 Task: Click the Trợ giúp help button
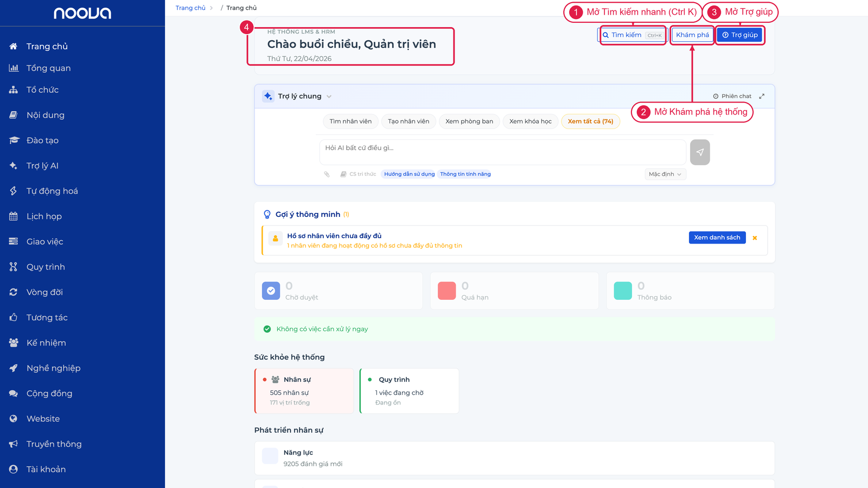coord(740,35)
